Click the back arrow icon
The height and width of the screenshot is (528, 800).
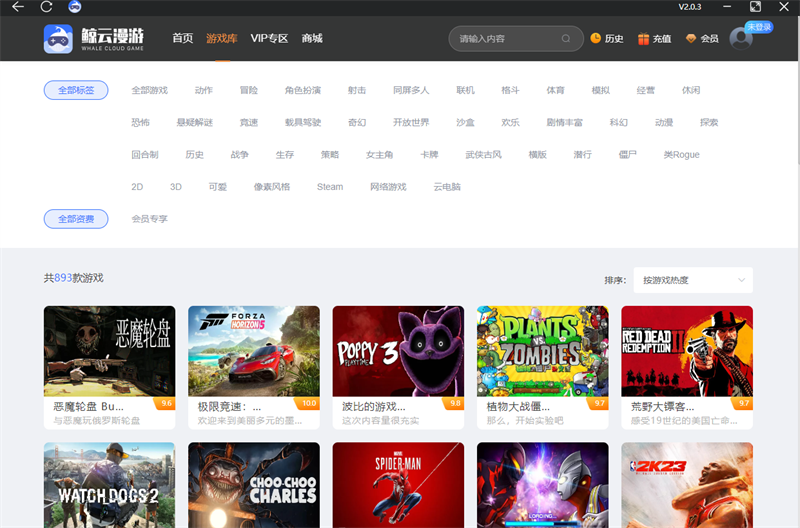click(x=17, y=7)
